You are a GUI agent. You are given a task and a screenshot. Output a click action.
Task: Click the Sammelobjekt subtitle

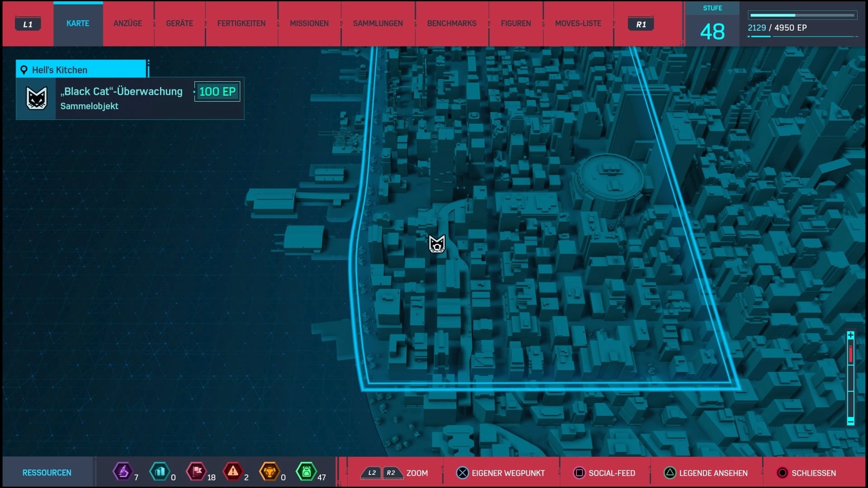click(89, 106)
